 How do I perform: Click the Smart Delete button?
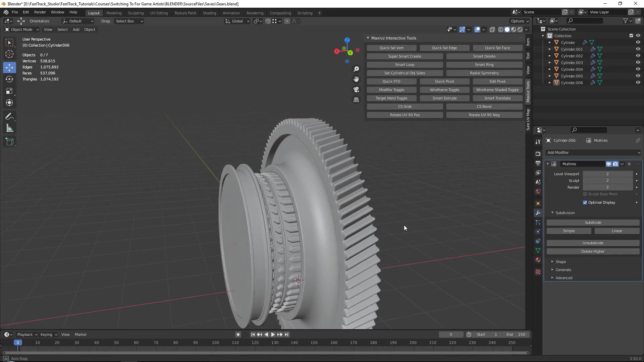click(x=484, y=56)
